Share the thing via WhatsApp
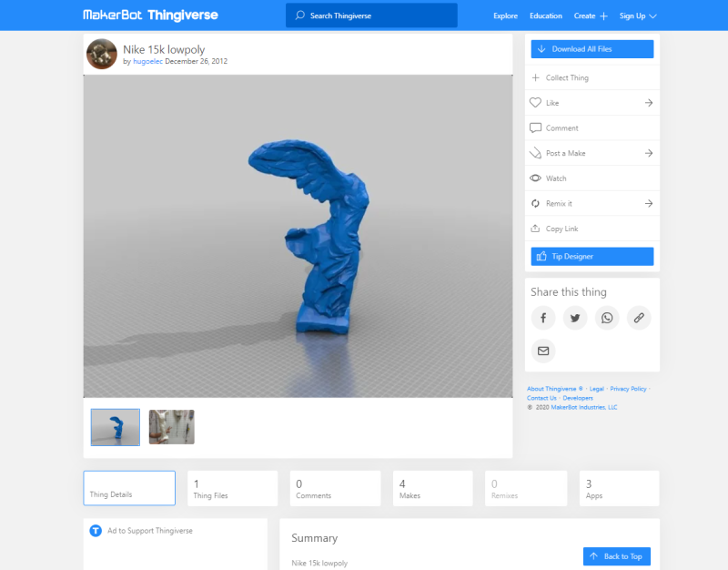This screenshot has width=728, height=570. click(607, 318)
